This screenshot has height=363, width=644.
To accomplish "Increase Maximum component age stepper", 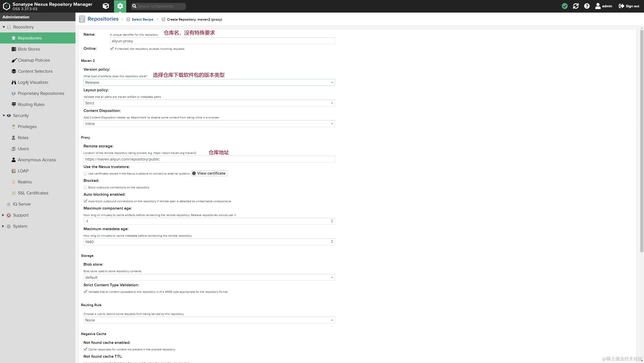I will click(x=332, y=220).
